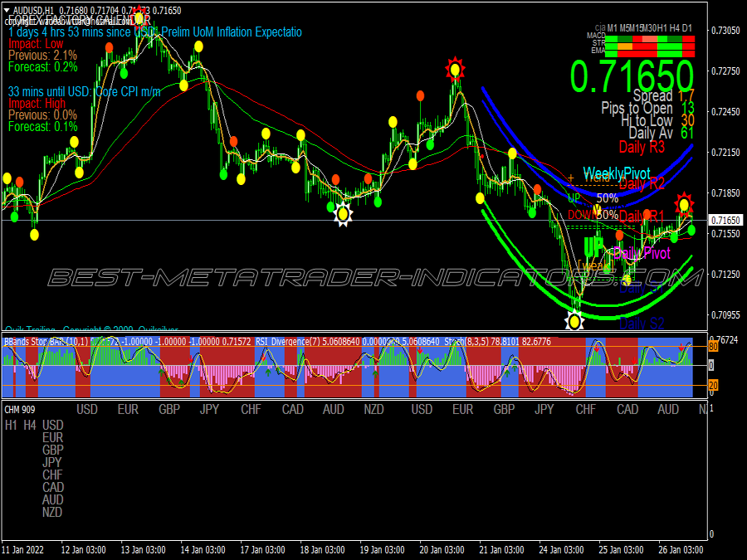Screen dimensions: 747x560
Task: Select the 'Daily R1' level label
Action: [642, 217]
